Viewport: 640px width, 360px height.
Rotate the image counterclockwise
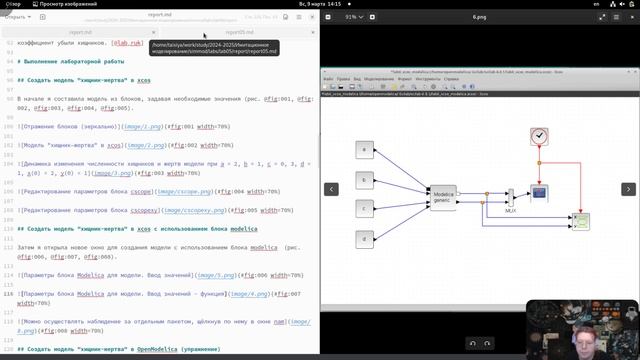tap(473, 343)
